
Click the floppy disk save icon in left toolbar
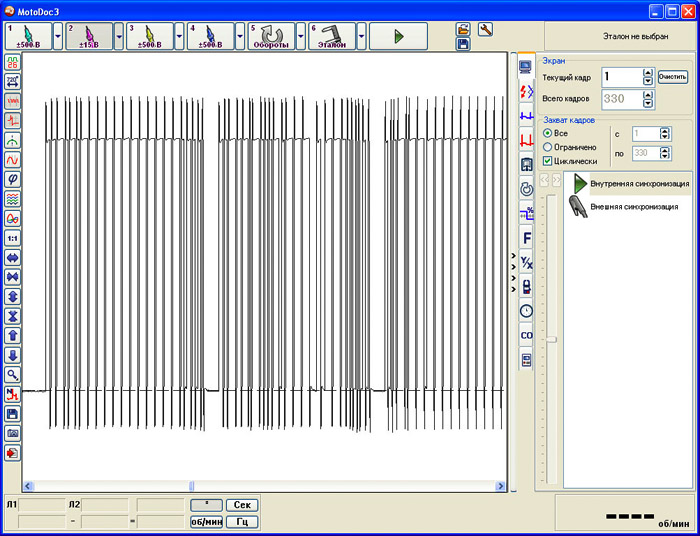click(x=13, y=413)
